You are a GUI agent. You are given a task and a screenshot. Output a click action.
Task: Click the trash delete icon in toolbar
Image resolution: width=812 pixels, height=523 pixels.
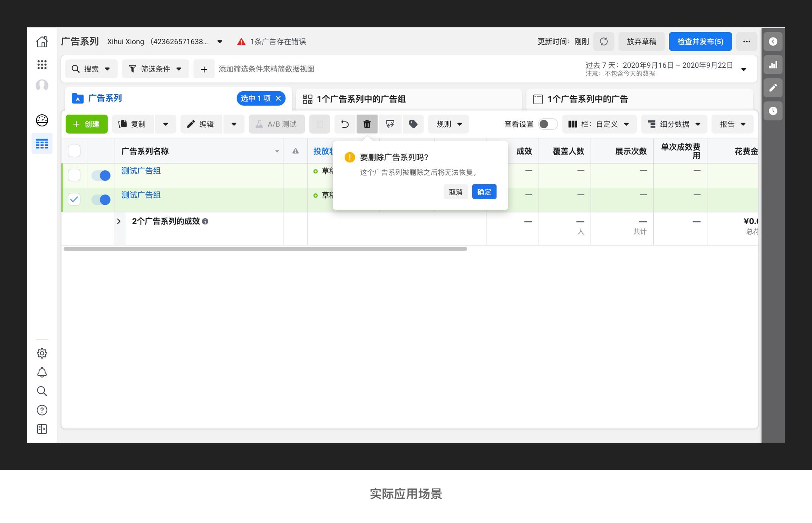367,124
